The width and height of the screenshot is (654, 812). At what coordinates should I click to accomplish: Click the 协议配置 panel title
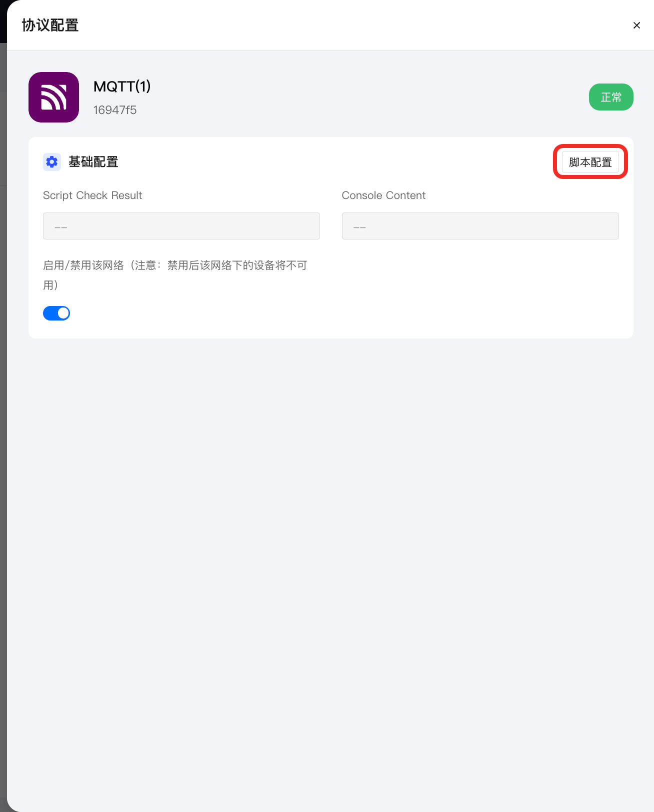[x=50, y=25]
